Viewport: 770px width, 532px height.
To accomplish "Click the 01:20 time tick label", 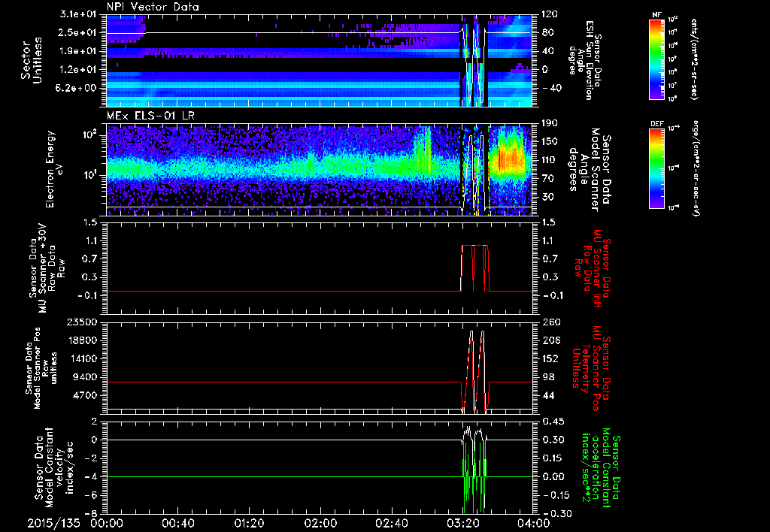I will click(x=249, y=523).
